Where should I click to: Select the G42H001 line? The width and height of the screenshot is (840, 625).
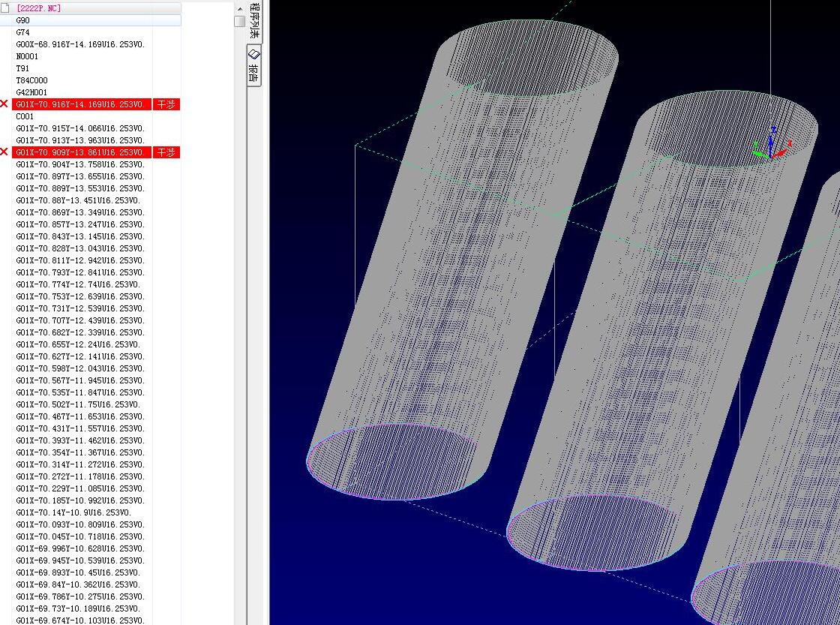[x=31, y=92]
